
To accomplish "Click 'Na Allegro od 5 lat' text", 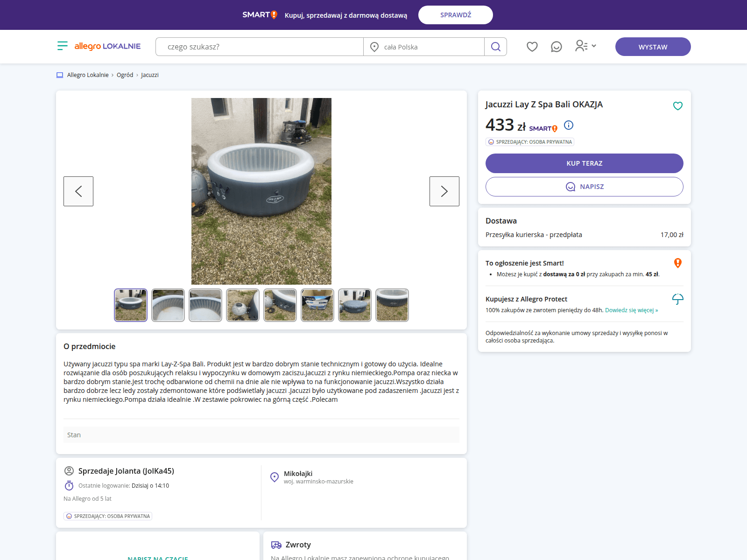I will click(x=87, y=499).
